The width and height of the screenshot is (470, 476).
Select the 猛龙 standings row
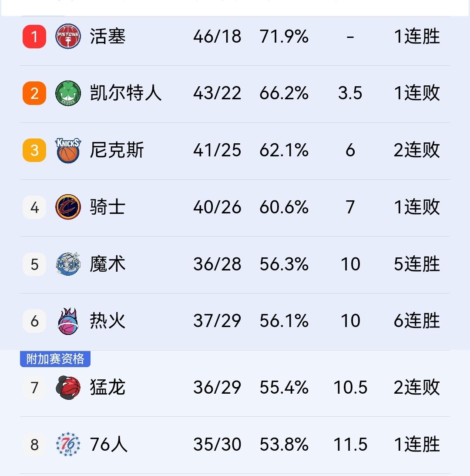[235, 388]
